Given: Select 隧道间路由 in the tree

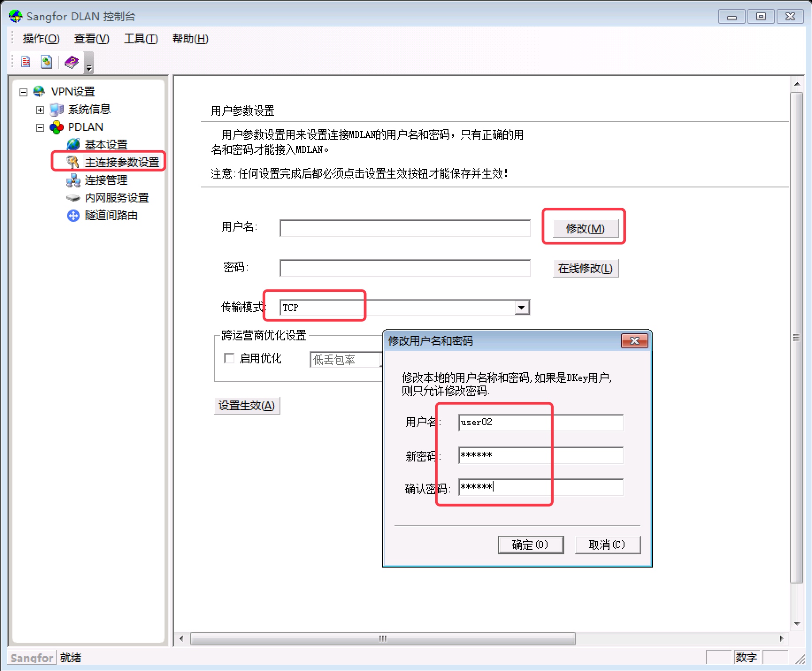Looking at the screenshot, I should coord(111,215).
